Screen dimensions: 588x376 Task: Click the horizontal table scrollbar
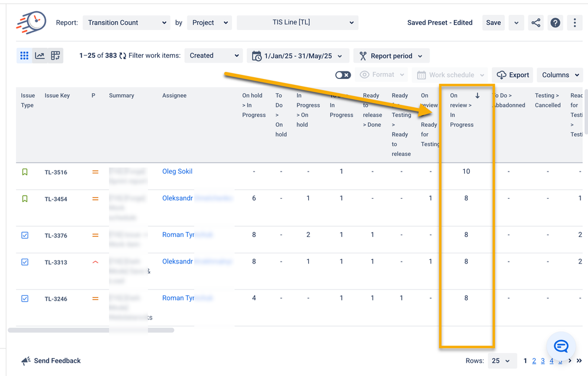coord(91,330)
